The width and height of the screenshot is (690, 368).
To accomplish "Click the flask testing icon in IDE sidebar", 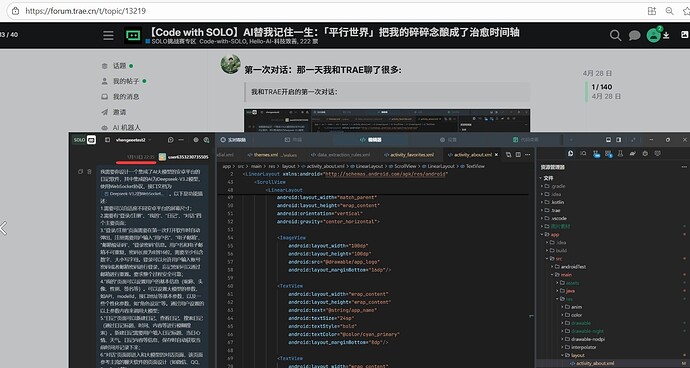I will pyautogui.click(x=620, y=153).
